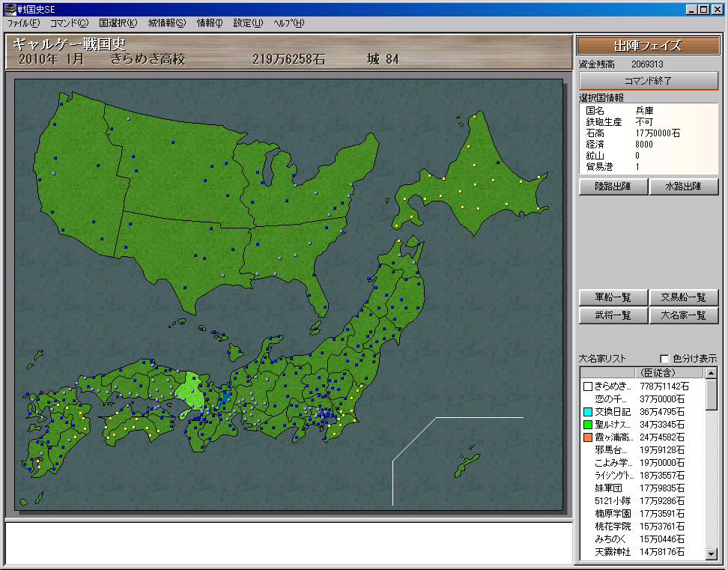Minimize the 戦国史SE window
Viewport: 728px width, 570px height.
tap(692, 9)
